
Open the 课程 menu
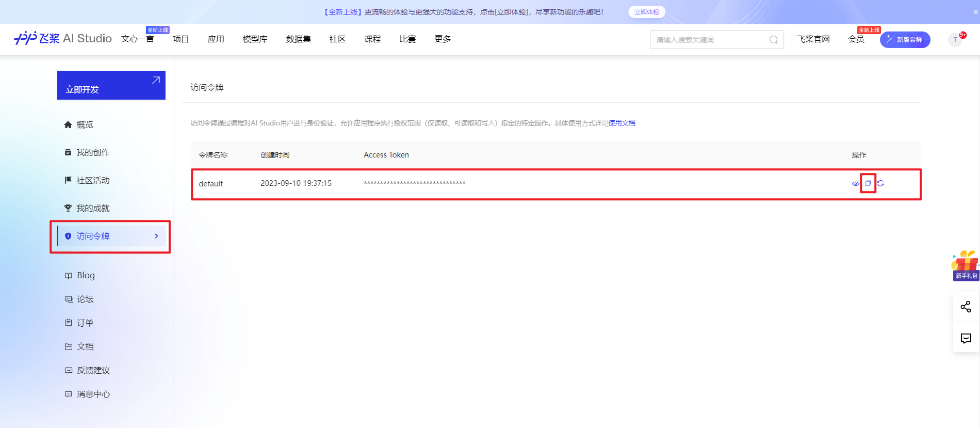[373, 39]
